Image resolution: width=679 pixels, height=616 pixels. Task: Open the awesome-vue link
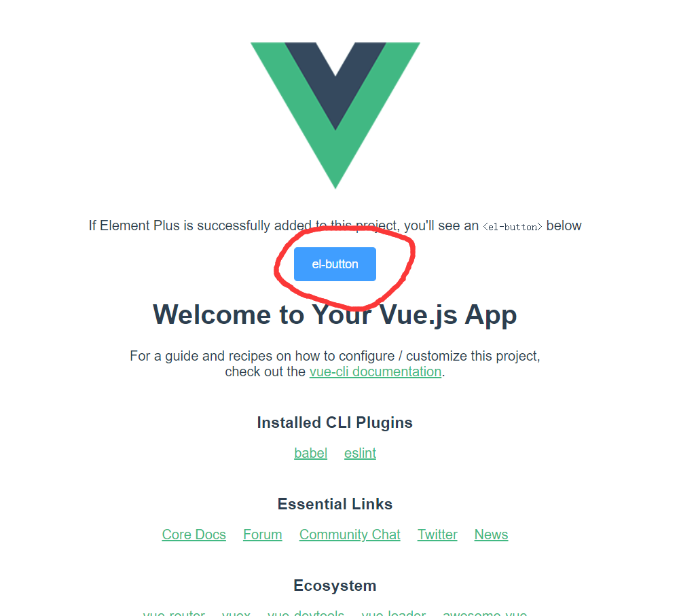coord(485,613)
